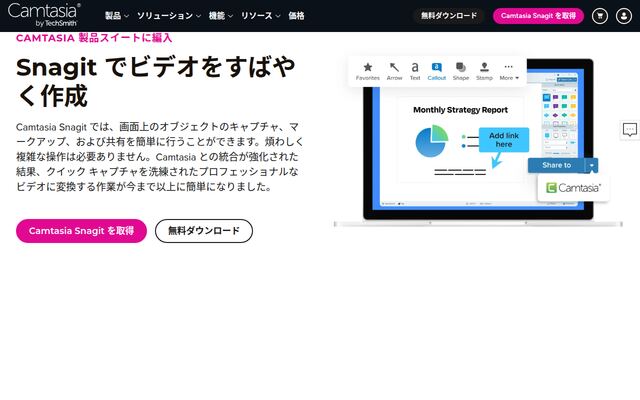640x400 pixels.
Task: Expand the Share to dropdown arrow
Action: coord(592,165)
